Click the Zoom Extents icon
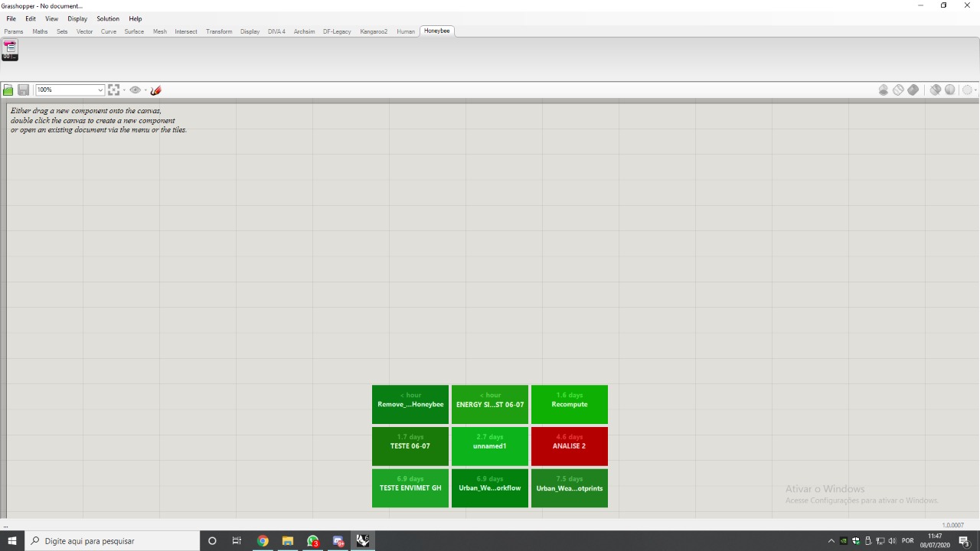This screenshot has height=551, width=980. [x=113, y=90]
